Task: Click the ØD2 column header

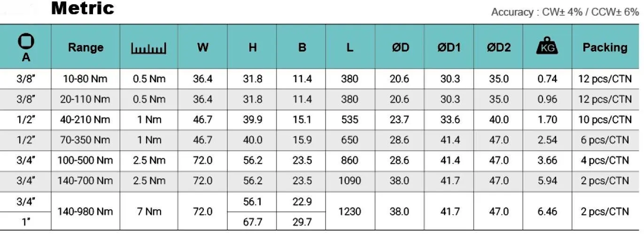Action: click(498, 47)
